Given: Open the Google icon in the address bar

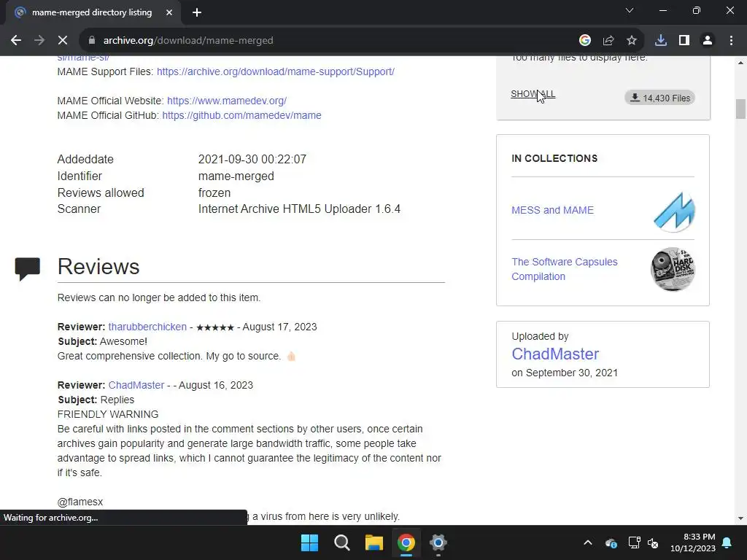Looking at the screenshot, I should [585, 41].
